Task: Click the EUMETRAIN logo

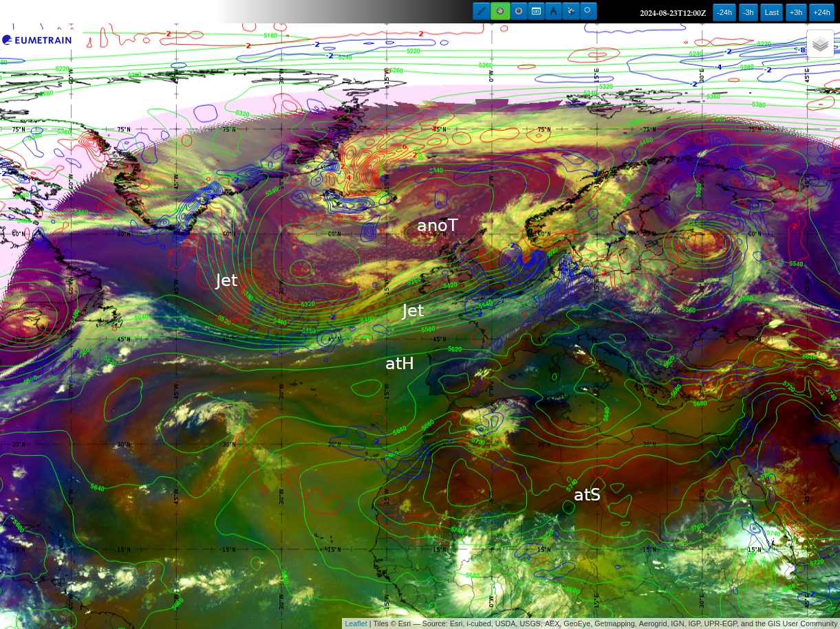Action: (x=36, y=40)
